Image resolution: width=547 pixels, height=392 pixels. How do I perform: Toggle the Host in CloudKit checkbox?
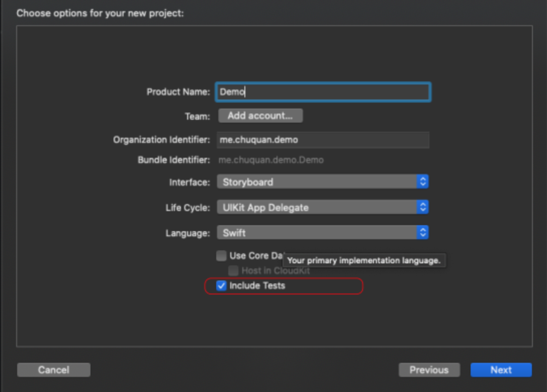click(233, 271)
